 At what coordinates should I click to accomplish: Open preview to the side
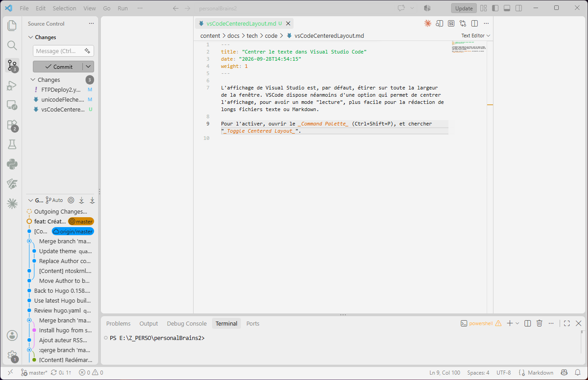(439, 23)
